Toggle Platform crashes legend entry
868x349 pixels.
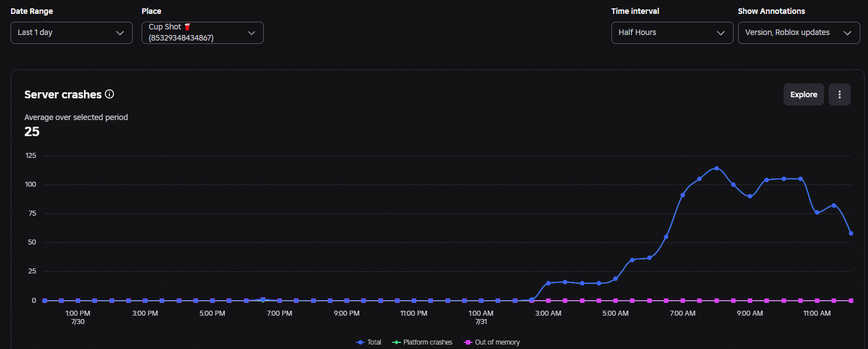click(422, 342)
